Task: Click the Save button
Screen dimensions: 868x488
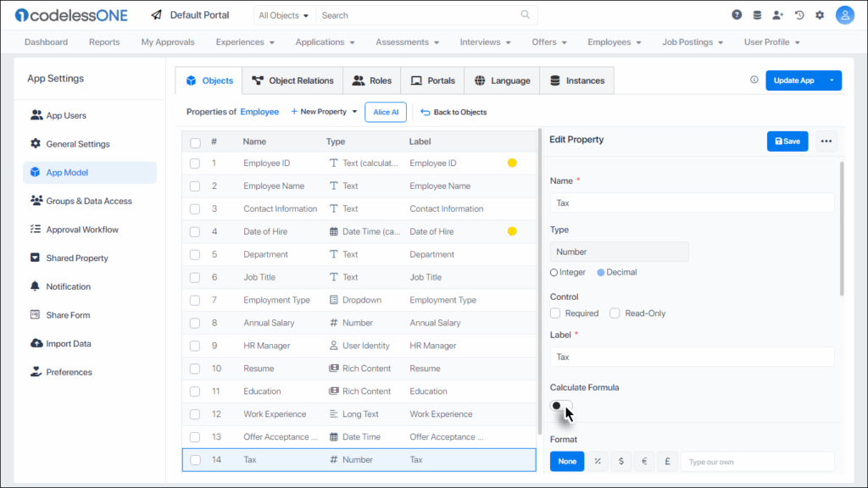Action: (787, 141)
